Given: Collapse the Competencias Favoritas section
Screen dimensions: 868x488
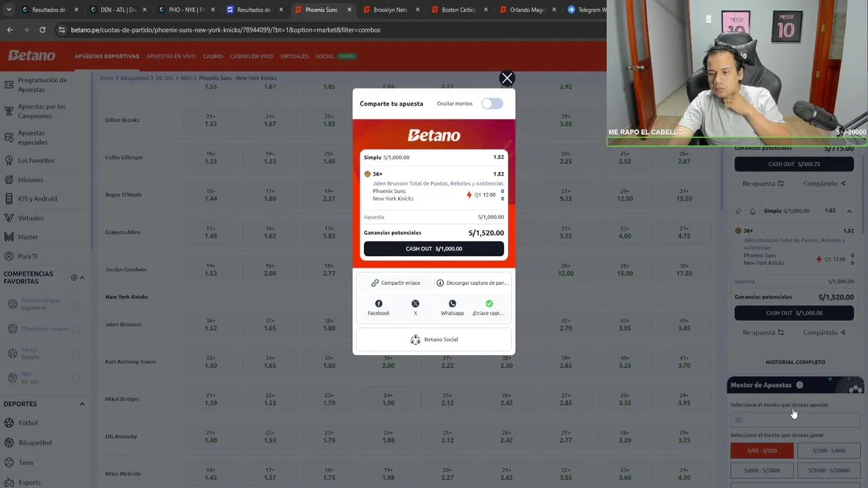Looking at the screenshot, I should click(x=82, y=277).
